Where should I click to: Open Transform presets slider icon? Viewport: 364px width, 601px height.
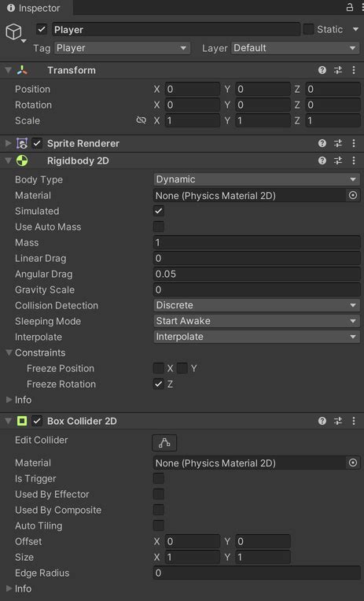[x=338, y=70]
